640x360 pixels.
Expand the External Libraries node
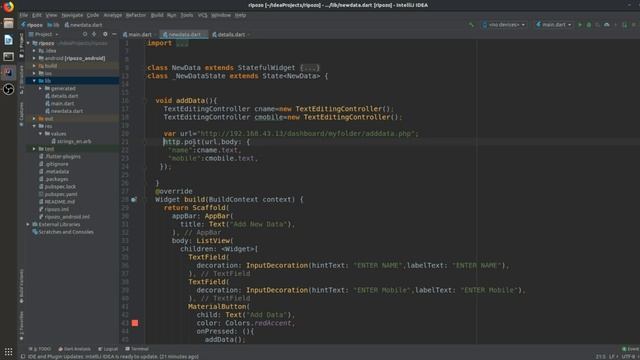tap(28, 224)
